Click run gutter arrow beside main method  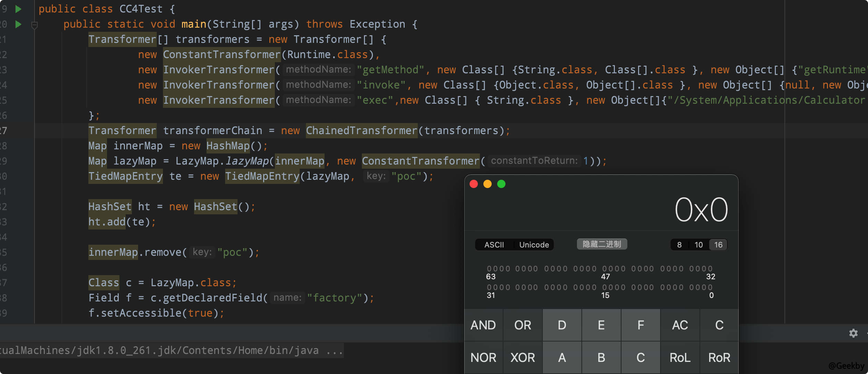(x=19, y=24)
